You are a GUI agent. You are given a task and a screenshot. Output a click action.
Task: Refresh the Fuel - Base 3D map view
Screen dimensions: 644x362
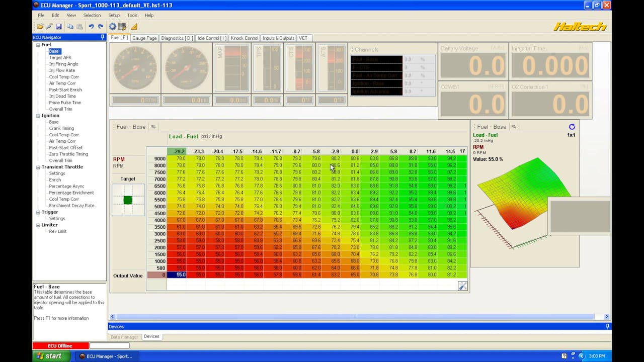click(572, 127)
